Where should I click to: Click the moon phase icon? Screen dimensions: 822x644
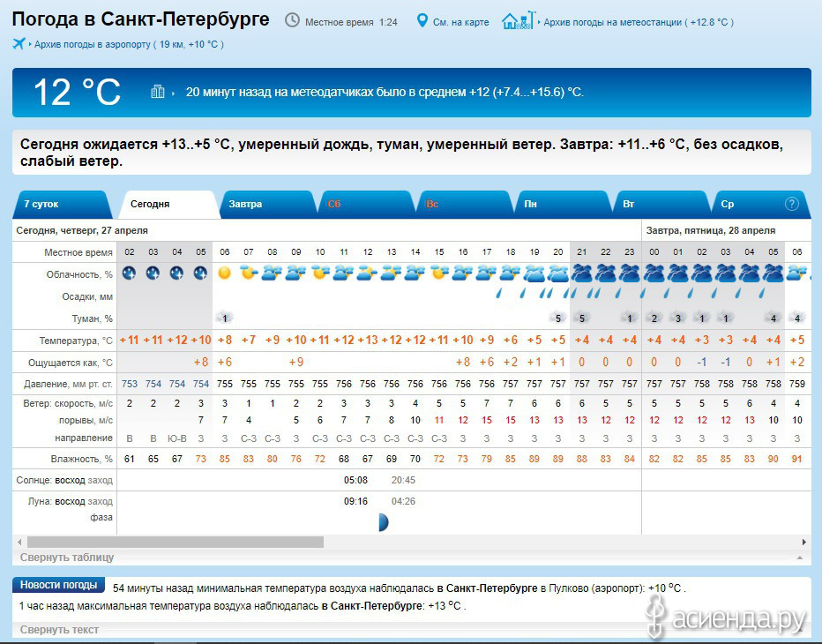(x=384, y=522)
